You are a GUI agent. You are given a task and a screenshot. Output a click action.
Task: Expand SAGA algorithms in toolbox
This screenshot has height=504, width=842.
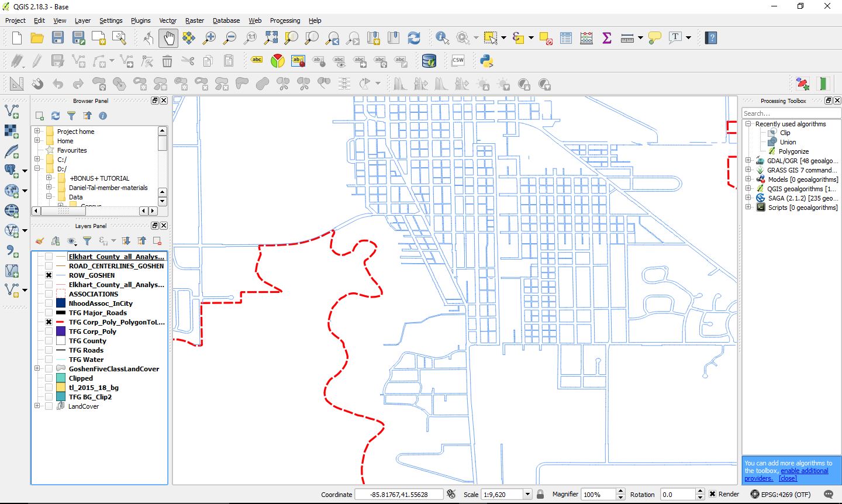(x=748, y=198)
